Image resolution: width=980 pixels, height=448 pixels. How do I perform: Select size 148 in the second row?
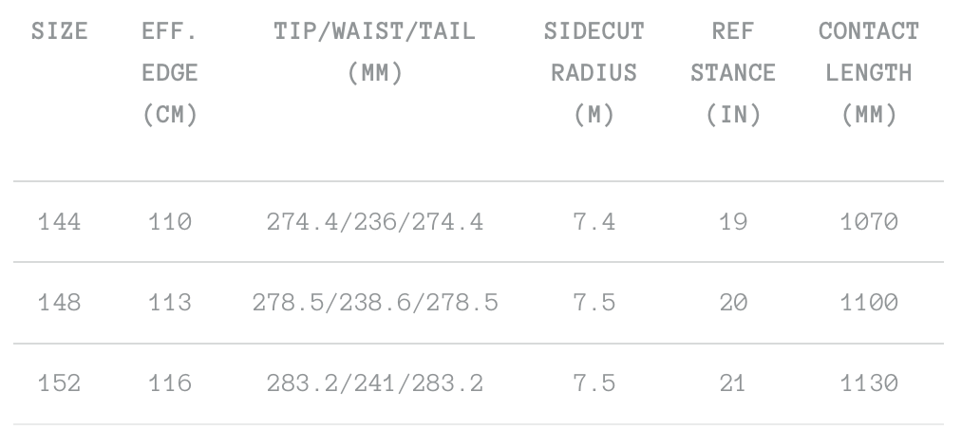coord(59,303)
